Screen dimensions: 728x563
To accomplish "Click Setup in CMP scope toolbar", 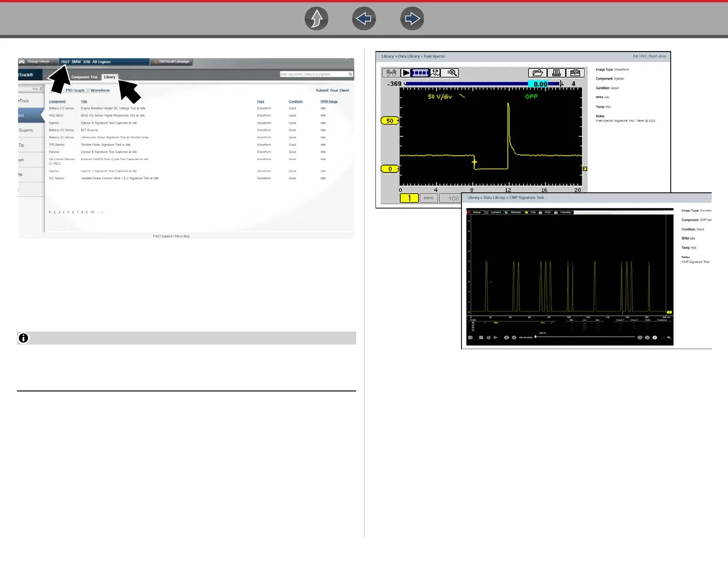I will (476, 213).
